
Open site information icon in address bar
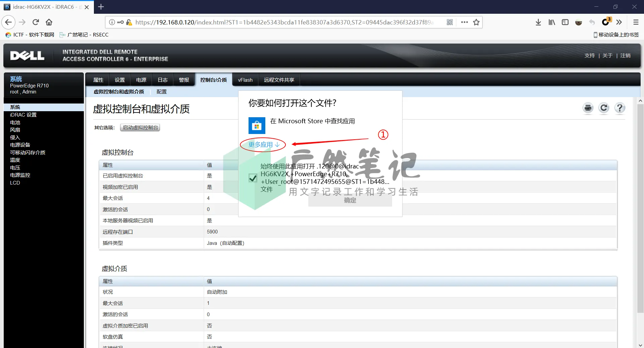(112, 22)
